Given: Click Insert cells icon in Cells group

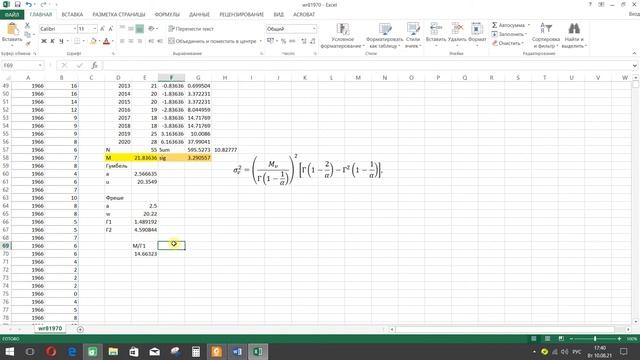Looking at the screenshot, I should click(436, 29).
